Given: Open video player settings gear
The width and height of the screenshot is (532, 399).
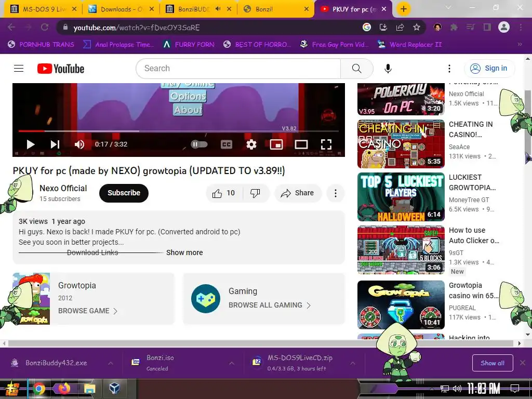Looking at the screenshot, I should click(251, 144).
